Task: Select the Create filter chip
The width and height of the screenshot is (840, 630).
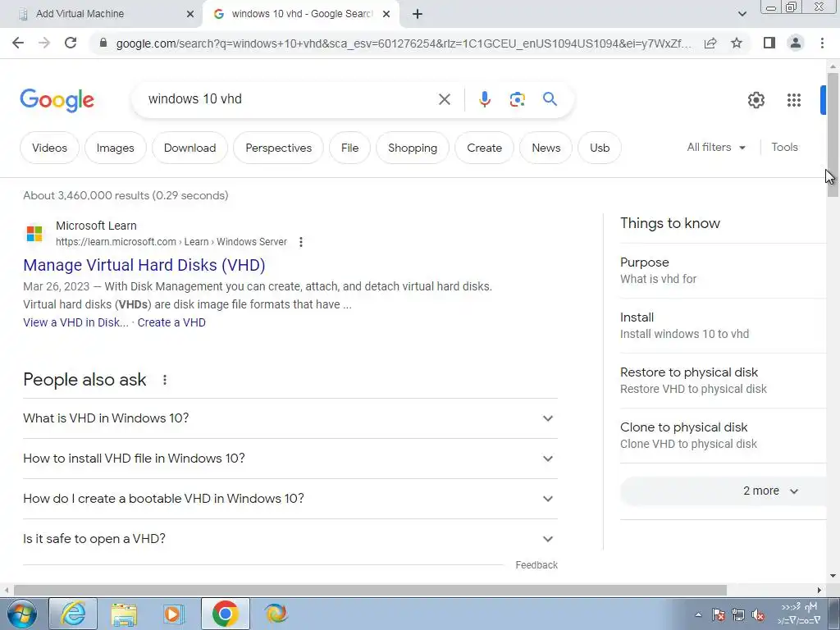Action: pyautogui.click(x=484, y=148)
